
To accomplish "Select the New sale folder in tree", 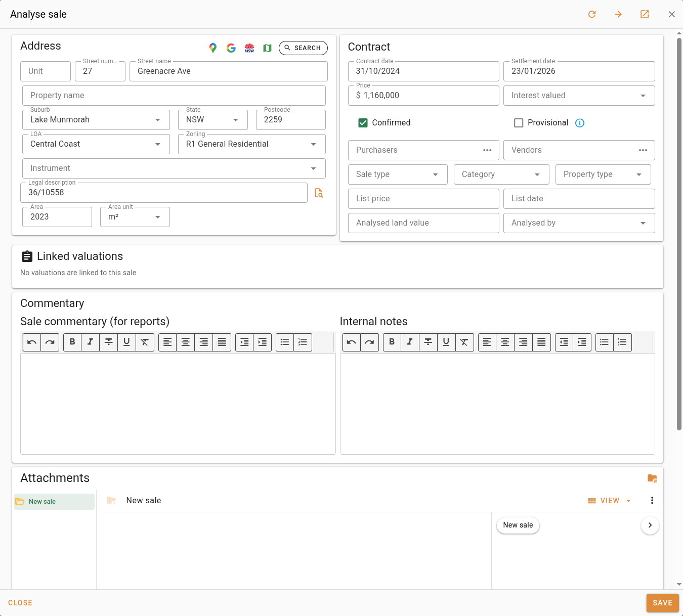I will point(54,502).
